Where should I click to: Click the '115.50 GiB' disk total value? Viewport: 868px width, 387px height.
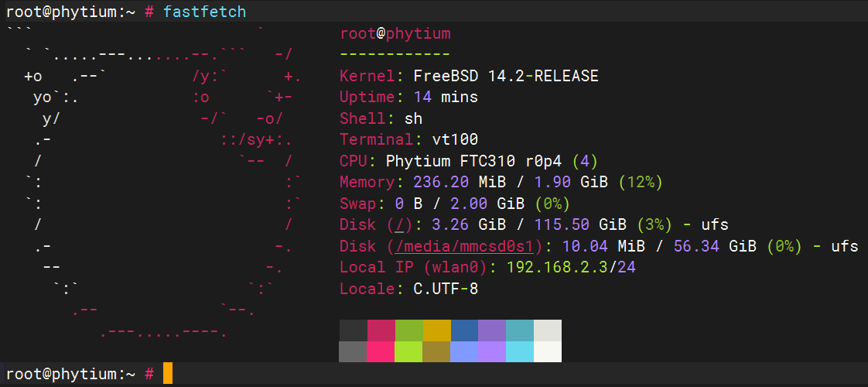click(581, 224)
